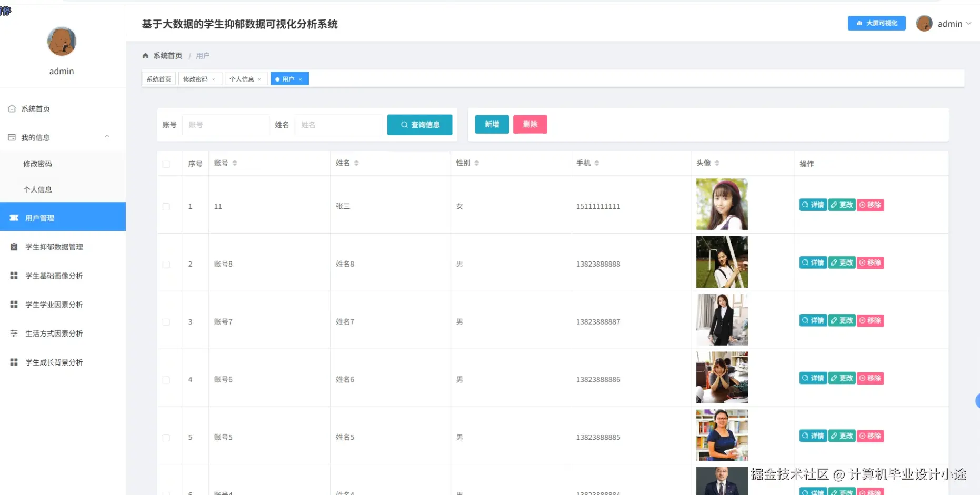Click the 新增 button
Viewport: 980px width, 495px height.
click(492, 124)
